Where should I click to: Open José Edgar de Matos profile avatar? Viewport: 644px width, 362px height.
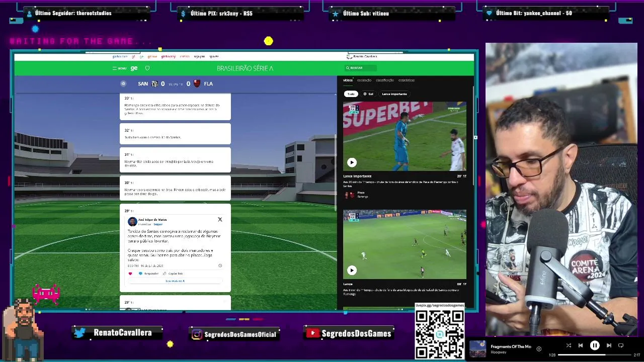click(132, 222)
